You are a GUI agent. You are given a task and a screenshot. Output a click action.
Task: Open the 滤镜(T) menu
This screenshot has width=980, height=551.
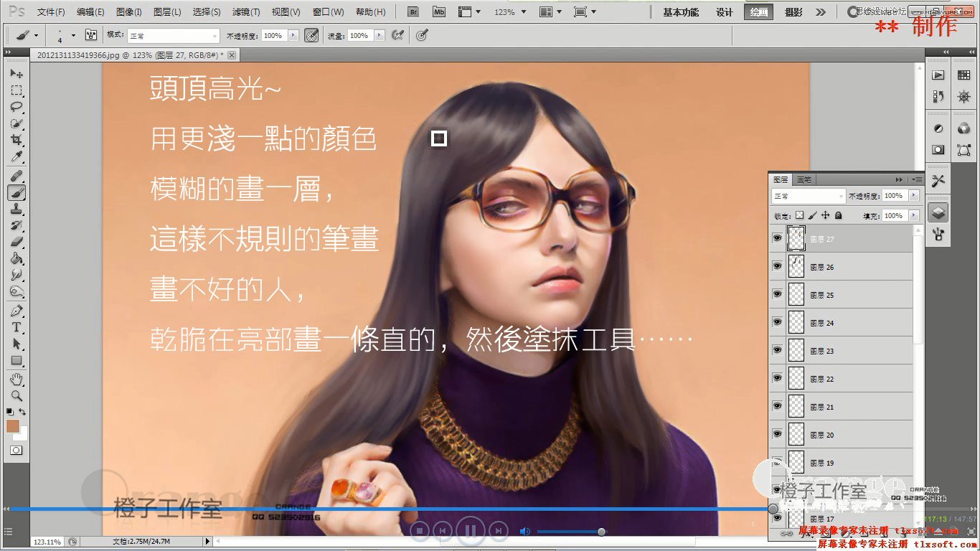coord(246,12)
